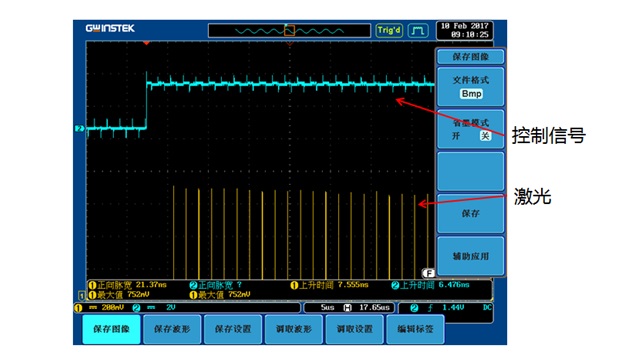Click the F icon near the waveform corner
Screen dimensions: 621x361
[x=428, y=273]
